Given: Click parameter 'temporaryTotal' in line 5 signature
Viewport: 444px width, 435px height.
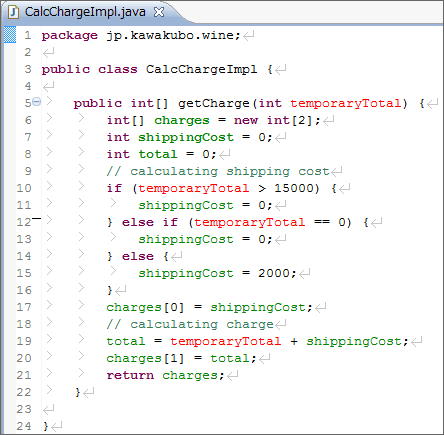Looking at the screenshot, I should [x=345, y=103].
